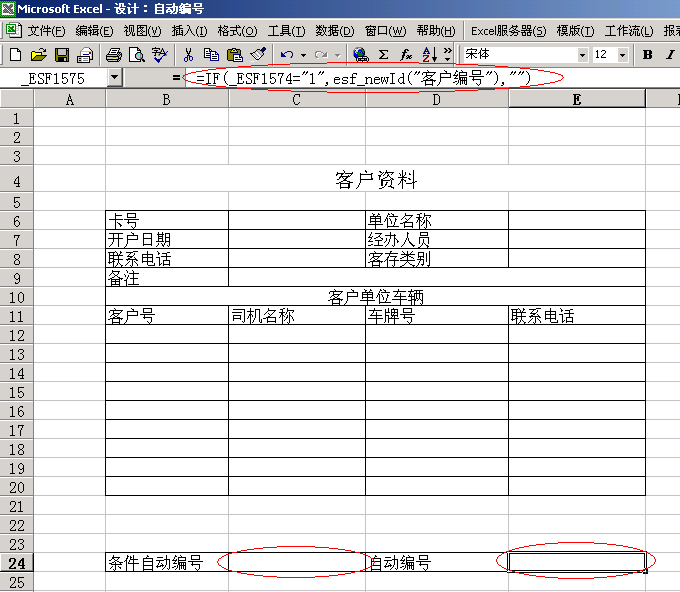This screenshot has height=592, width=680.
Task: Click the Name Box showing _ESF1575
Action: 54,78
